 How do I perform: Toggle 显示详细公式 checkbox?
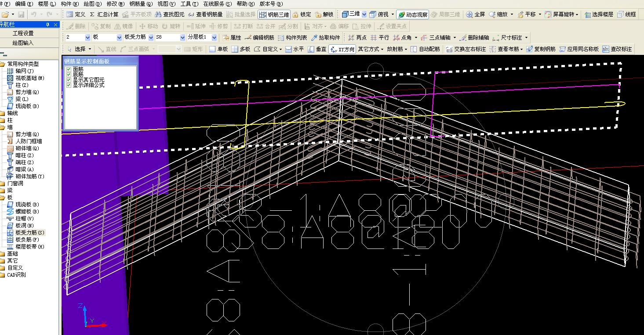[68, 85]
